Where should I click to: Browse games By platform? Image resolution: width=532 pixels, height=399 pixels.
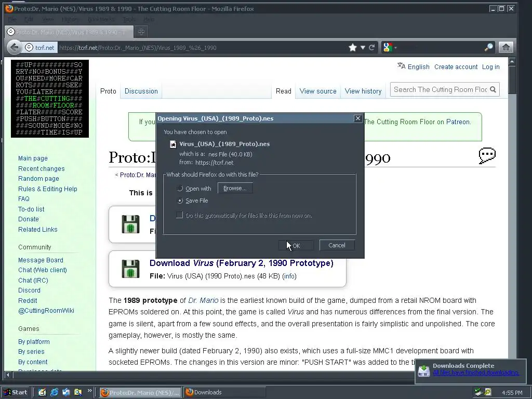pyautogui.click(x=34, y=342)
